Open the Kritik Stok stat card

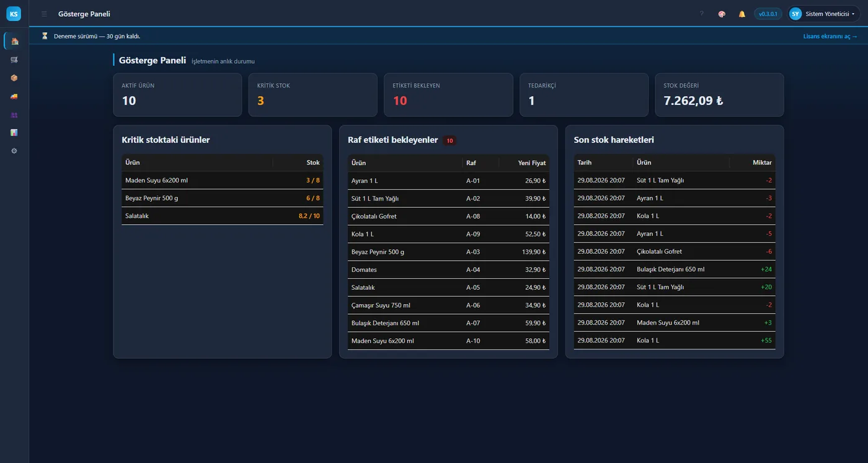click(x=312, y=95)
